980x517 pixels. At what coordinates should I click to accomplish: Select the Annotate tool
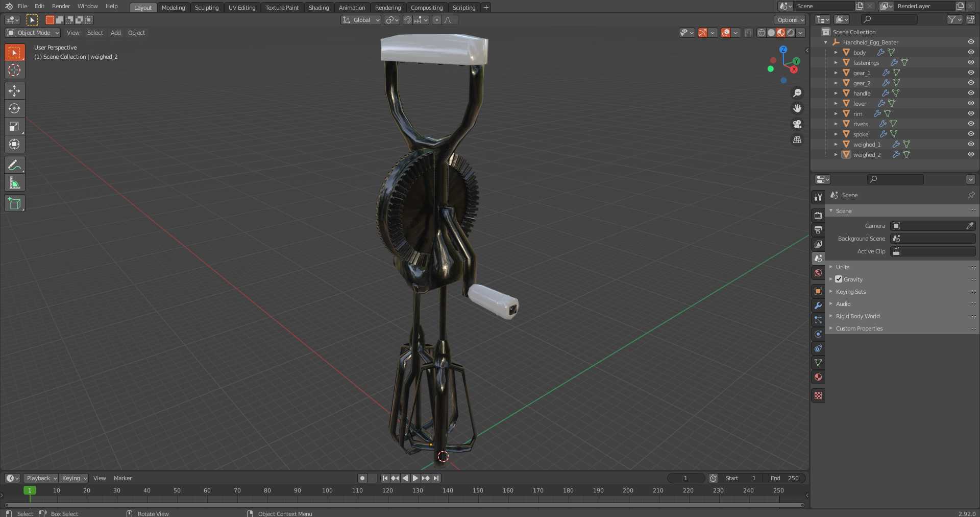click(14, 165)
